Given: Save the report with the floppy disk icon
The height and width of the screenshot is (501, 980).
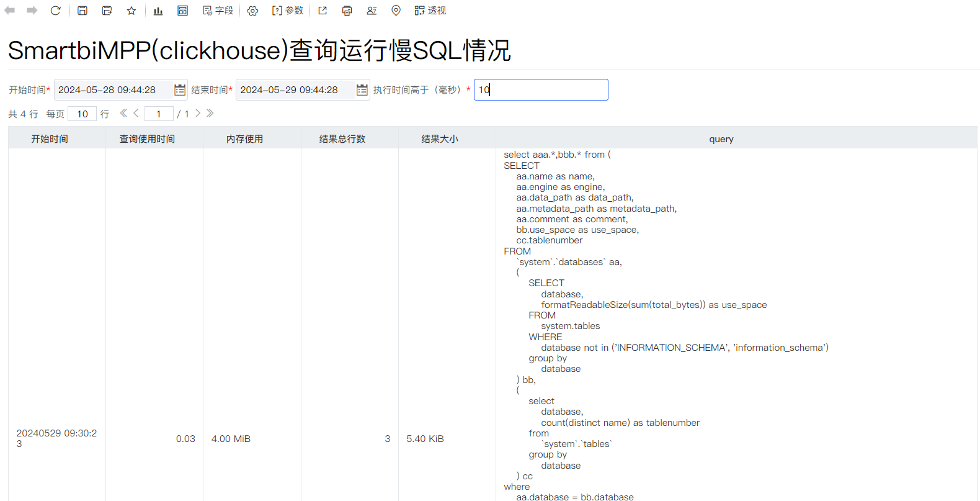Looking at the screenshot, I should (82, 11).
